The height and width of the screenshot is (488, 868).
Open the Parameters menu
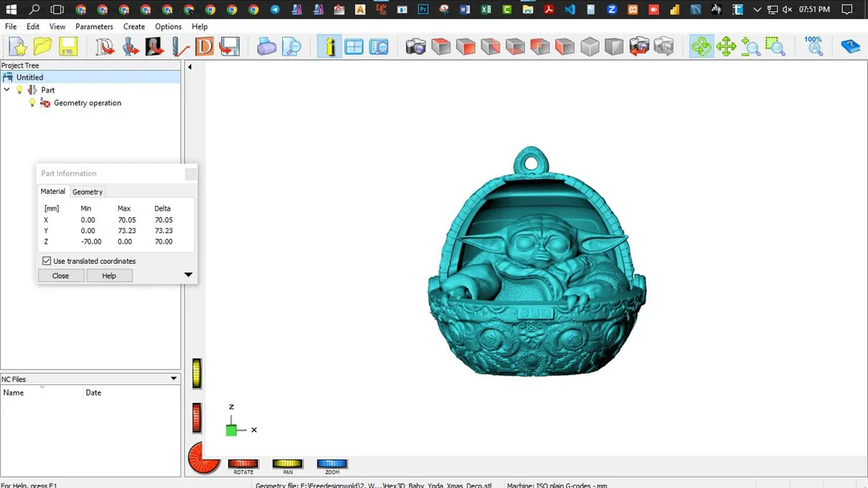pos(94,27)
